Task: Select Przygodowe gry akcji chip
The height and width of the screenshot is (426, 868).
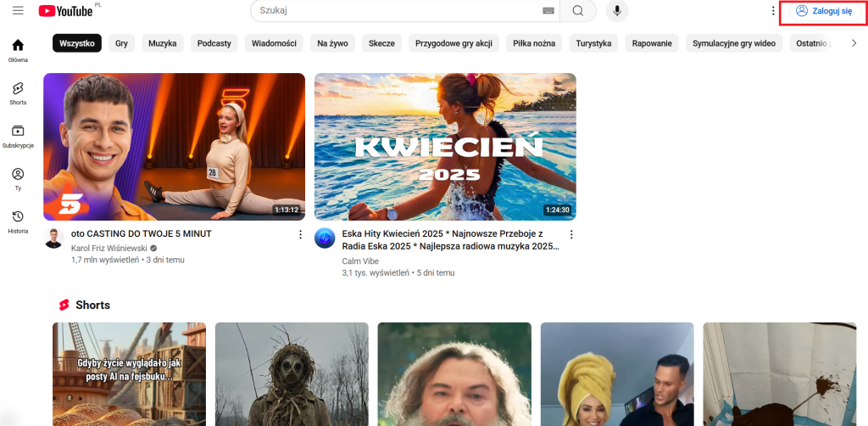Action: [454, 43]
